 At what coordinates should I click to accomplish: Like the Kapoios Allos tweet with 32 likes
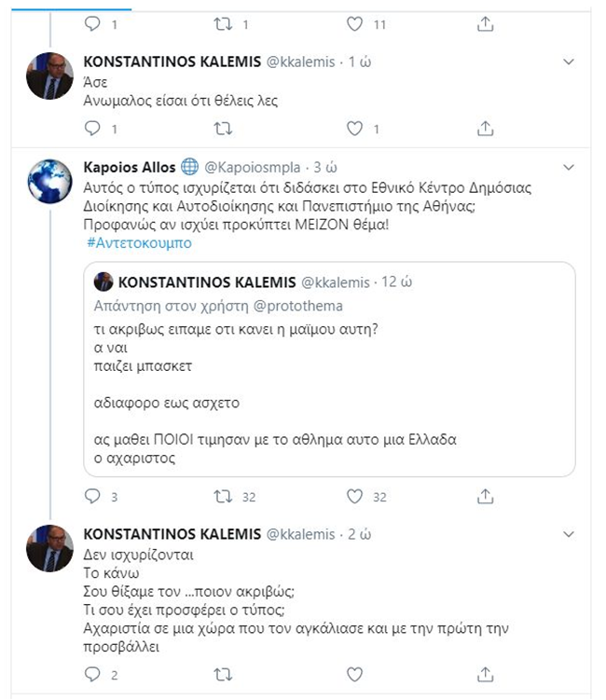[x=354, y=497]
